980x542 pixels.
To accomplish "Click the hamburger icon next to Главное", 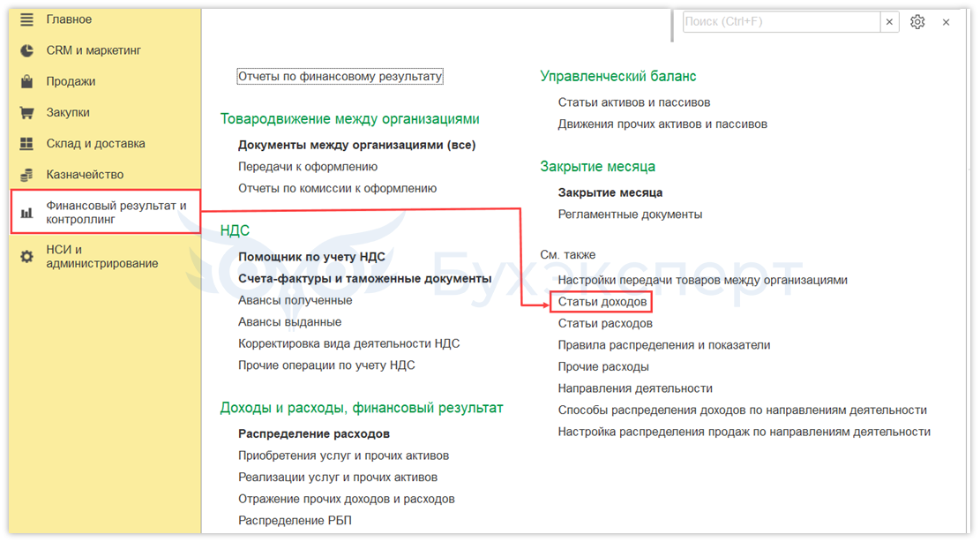I will coord(26,19).
